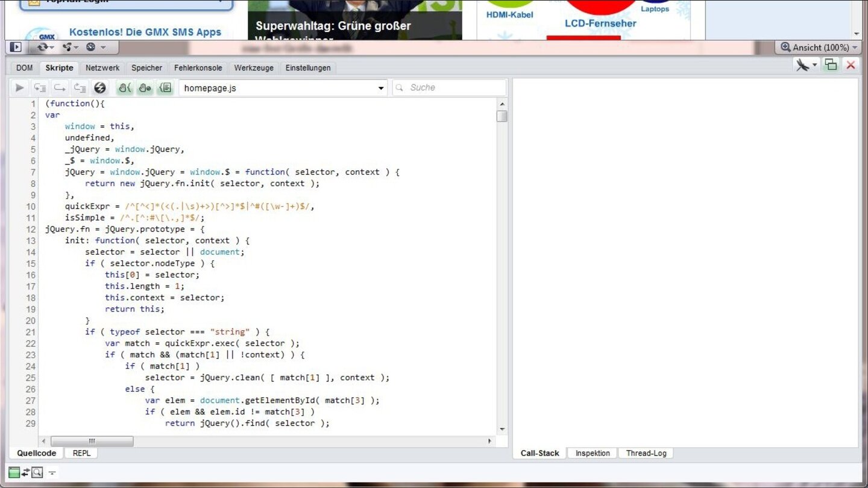Click the step into debugger icon

click(40, 88)
